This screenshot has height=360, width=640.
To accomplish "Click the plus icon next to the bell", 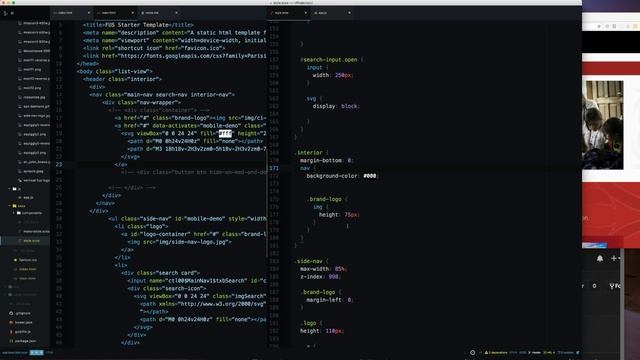I will (x=614, y=258).
